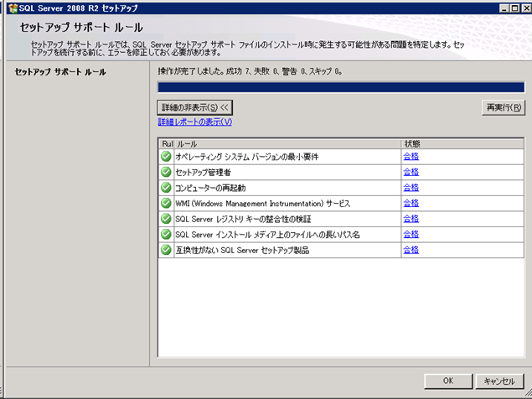Select rule text WMI (Windows Management Instrumentation) サービス
Image resolution: width=532 pixels, height=399 pixels.
[x=262, y=204]
